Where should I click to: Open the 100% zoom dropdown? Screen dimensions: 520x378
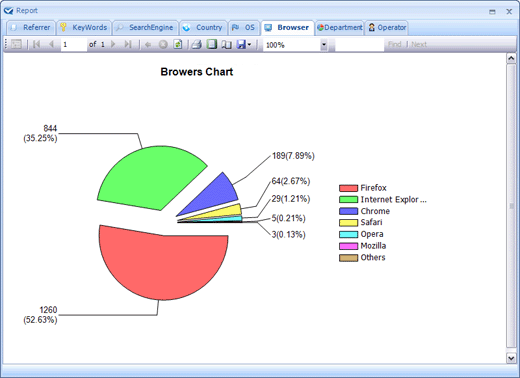324,45
